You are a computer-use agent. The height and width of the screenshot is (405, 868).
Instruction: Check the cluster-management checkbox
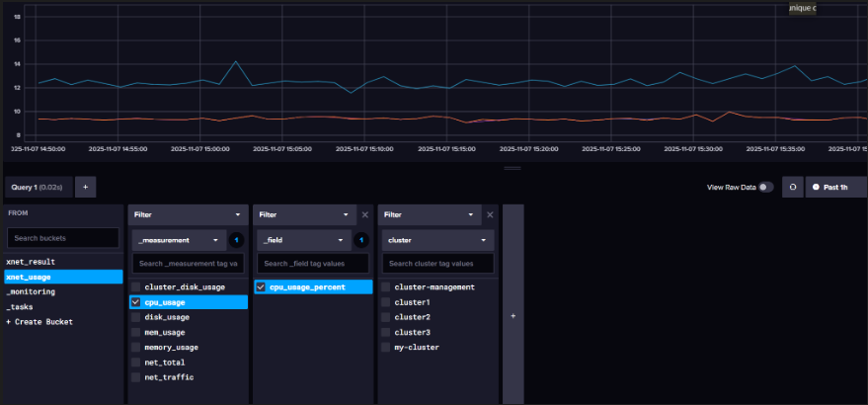pyautogui.click(x=386, y=287)
